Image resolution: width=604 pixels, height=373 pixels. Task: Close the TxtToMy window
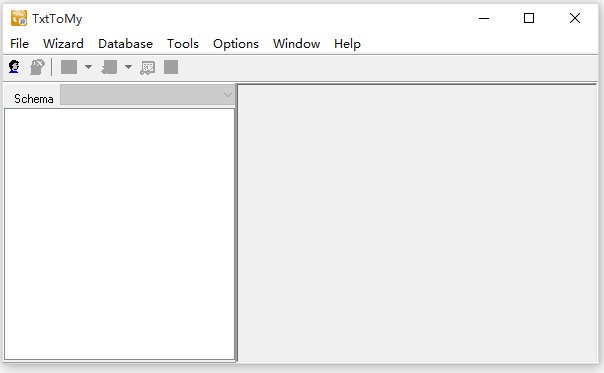[x=575, y=18]
